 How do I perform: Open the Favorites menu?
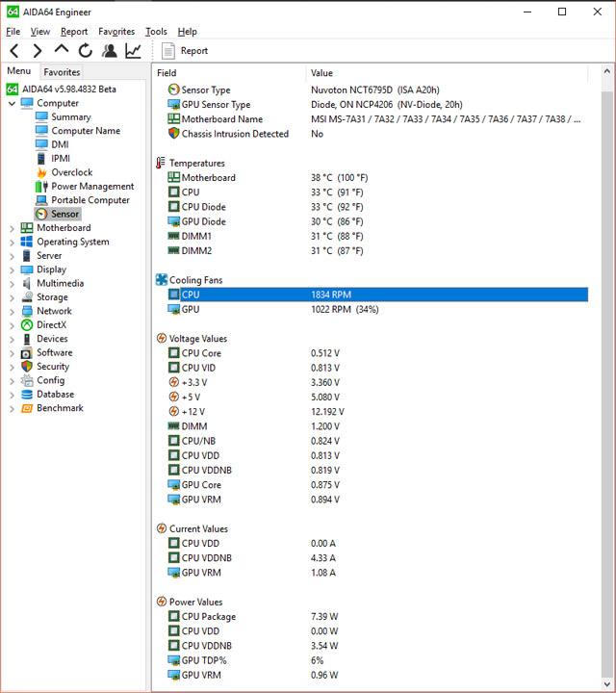(x=116, y=32)
